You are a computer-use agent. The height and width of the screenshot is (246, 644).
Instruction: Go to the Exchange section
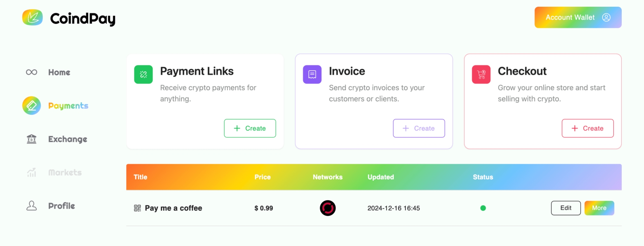point(68,139)
